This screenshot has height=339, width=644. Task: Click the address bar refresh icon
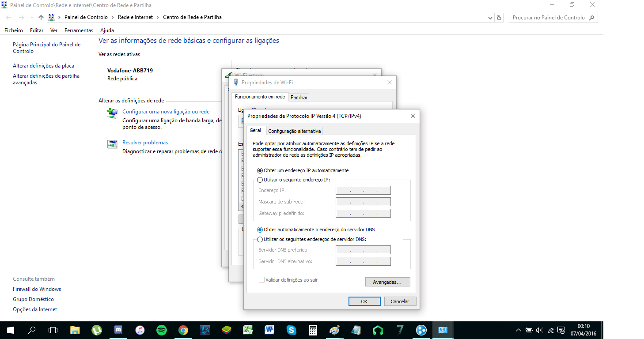499,18
